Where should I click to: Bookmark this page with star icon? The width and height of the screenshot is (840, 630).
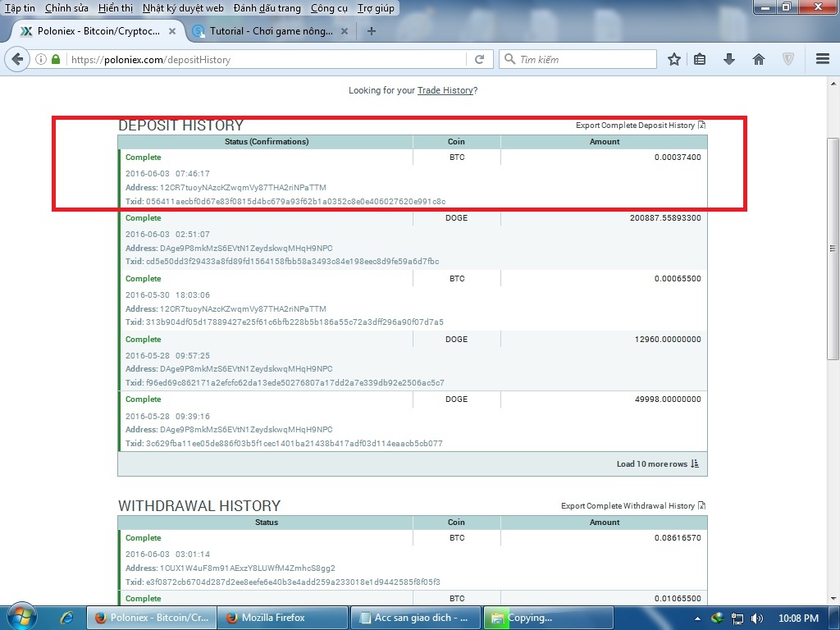pyautogui.click(x=674, y=59)
